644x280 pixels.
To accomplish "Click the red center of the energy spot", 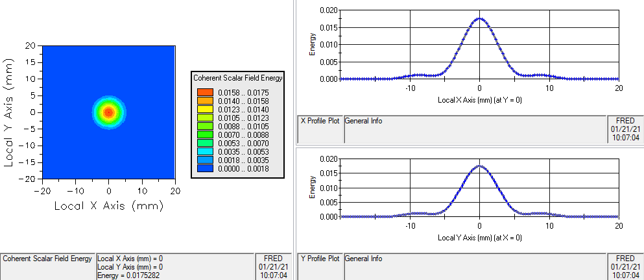I will 108,112.
